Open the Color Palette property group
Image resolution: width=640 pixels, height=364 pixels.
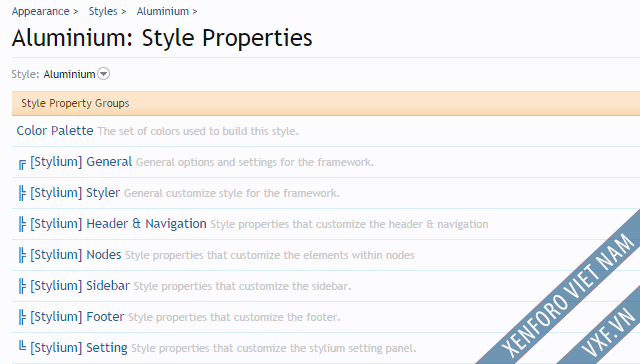pyautogui.click(x=55, y=131)
